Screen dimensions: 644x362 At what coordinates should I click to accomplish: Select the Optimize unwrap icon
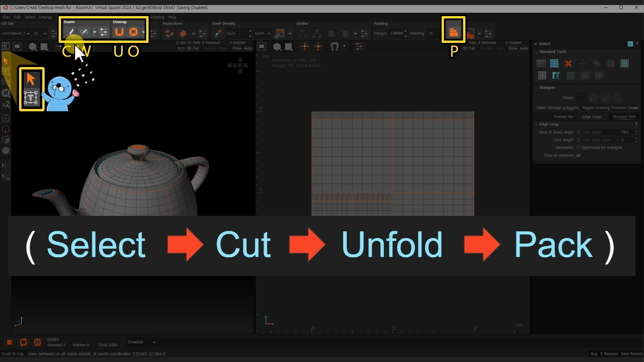pyautogui.click(x=133, y=32)
